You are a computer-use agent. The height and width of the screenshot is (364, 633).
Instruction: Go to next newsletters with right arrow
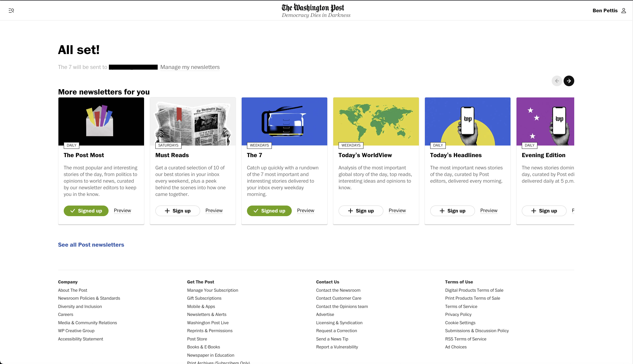tap(569, 81)
